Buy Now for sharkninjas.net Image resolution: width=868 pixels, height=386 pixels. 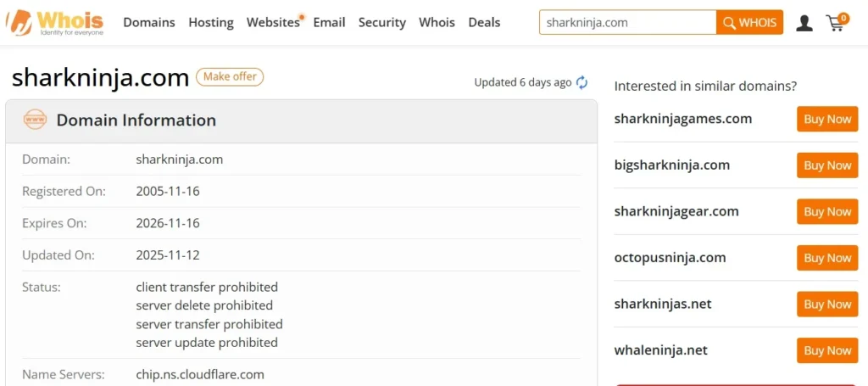(827, 304)
